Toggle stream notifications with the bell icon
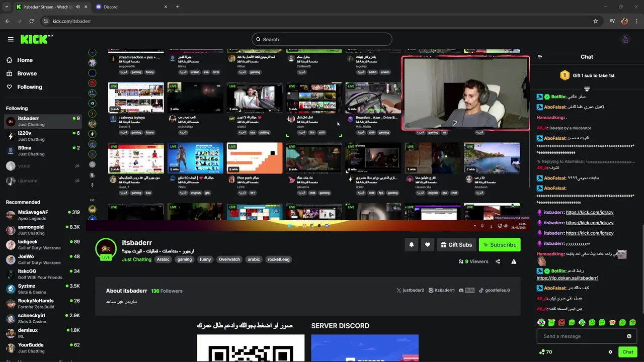The image size is (644, 362). pyautogui.click(x=411, y=245)
